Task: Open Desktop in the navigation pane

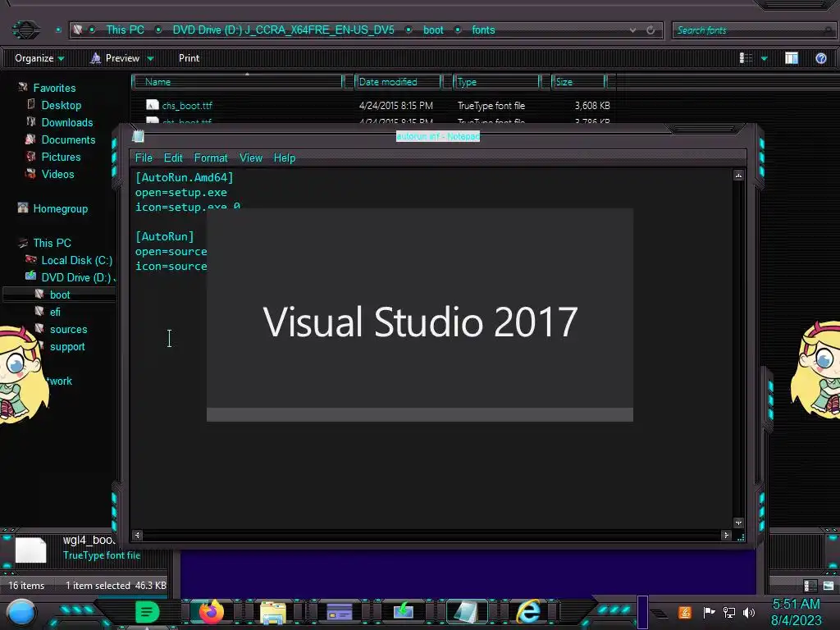Action: (61, 105)
